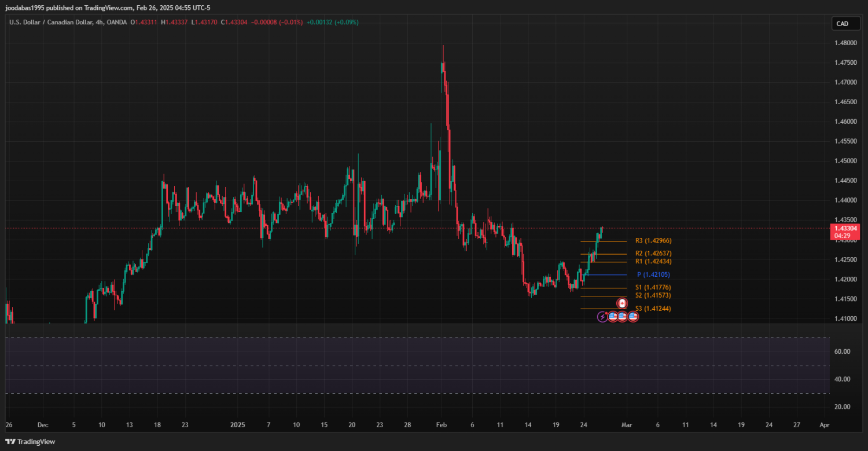Select the S3 (1.41244) support label
The height and width of the screenshot is (451, 868).
point(653,309)
